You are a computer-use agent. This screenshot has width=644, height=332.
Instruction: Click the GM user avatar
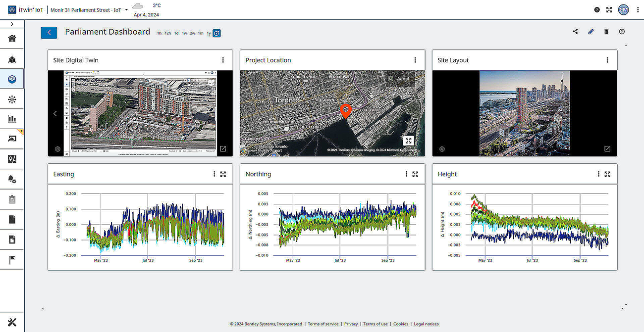pyautogui.click(x=623, y=9)
